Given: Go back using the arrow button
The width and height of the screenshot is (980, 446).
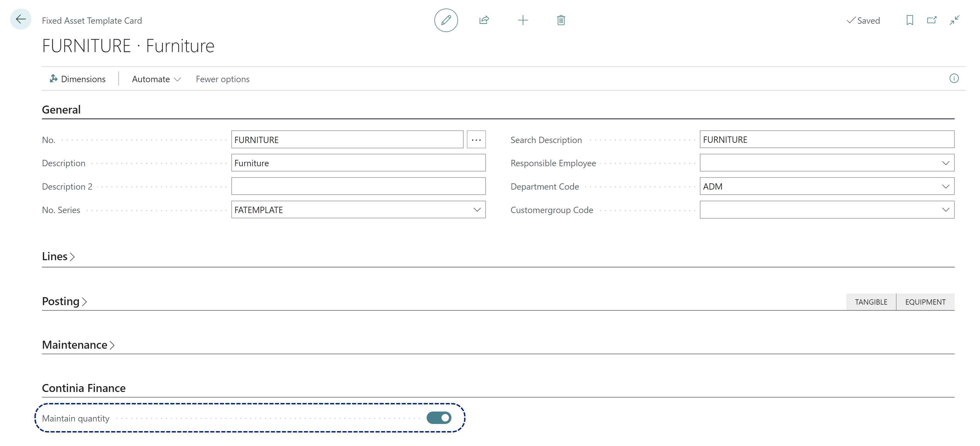Looking at the screenshot, I should 21,19.
